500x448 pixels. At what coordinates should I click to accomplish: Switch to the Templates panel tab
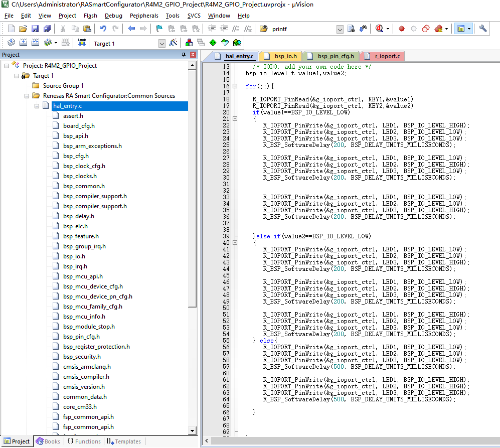pyautogui.click(x=124, y=441)
